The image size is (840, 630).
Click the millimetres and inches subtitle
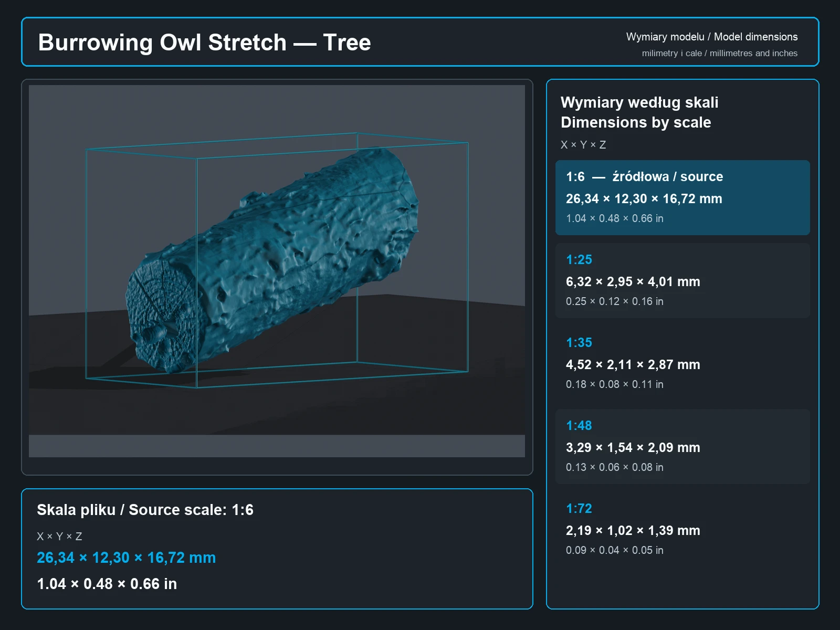719,53
